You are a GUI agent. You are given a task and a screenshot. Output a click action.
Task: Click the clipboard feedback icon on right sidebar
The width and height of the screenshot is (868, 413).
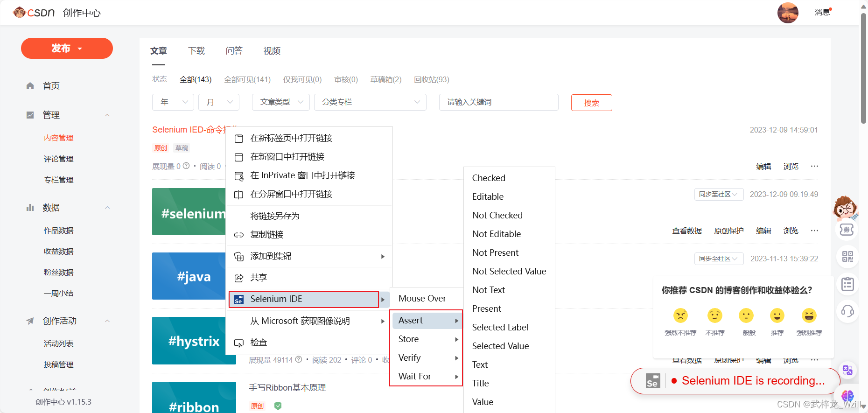847,284
